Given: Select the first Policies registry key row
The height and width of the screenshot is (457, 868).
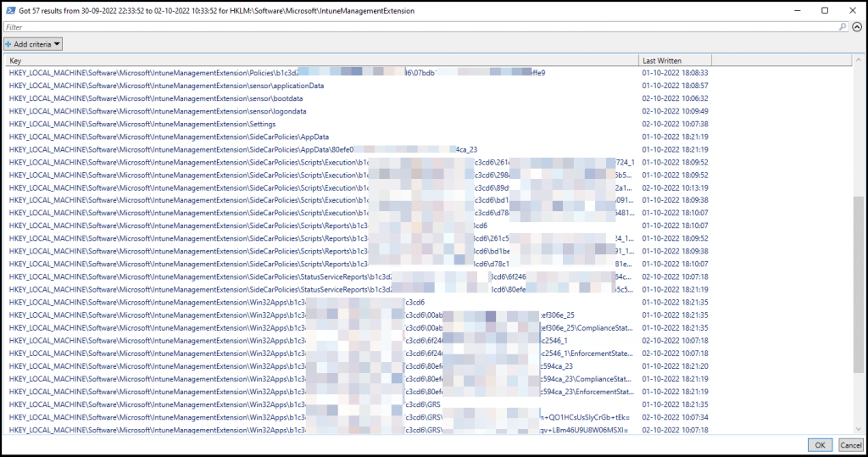Looking at the screenshot, I should tap(153, 73).
